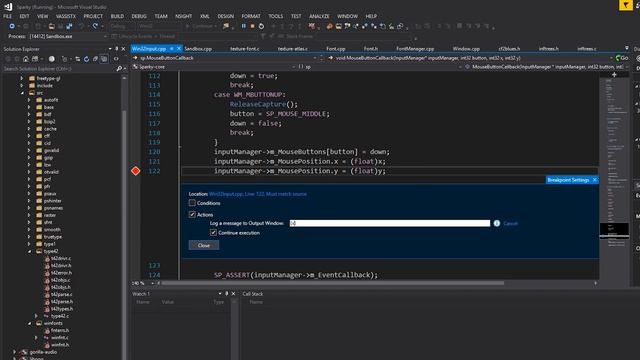
Task: Open the FILE menu
Action: (x=7, y=16)
